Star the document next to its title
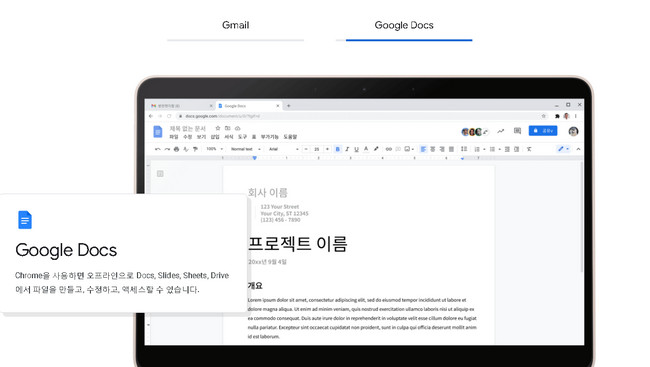Viewport: 650px width, 367px height. coord(218,128)
